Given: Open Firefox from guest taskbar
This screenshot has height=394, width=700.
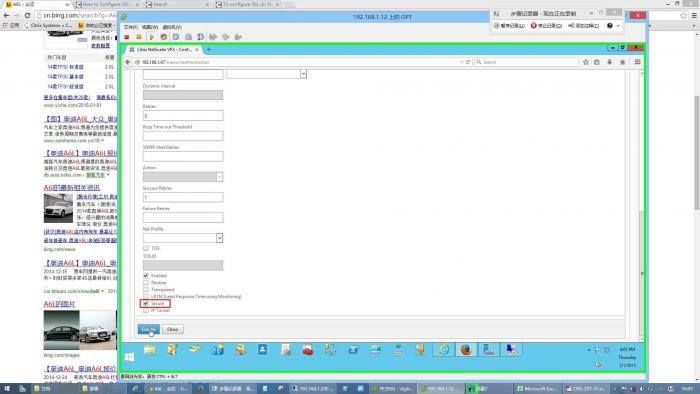Looking at the screenshot, I should click(466, 350).
